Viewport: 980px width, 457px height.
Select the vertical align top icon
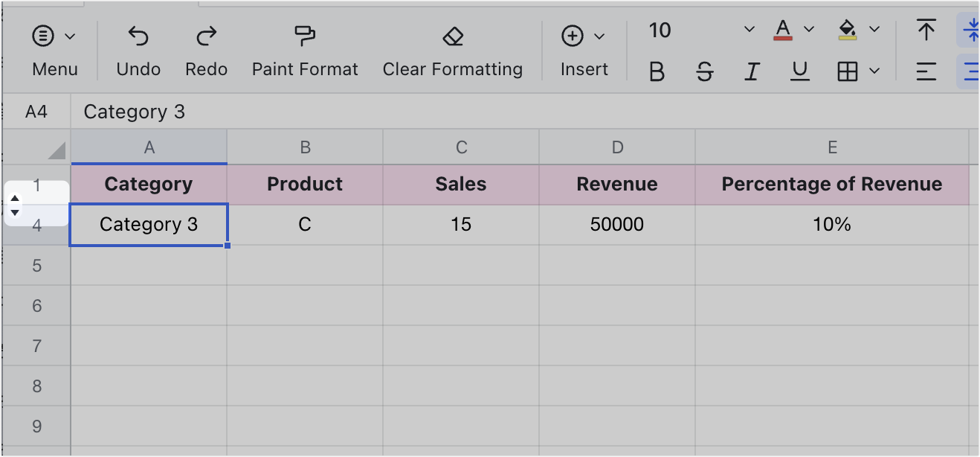926,31
